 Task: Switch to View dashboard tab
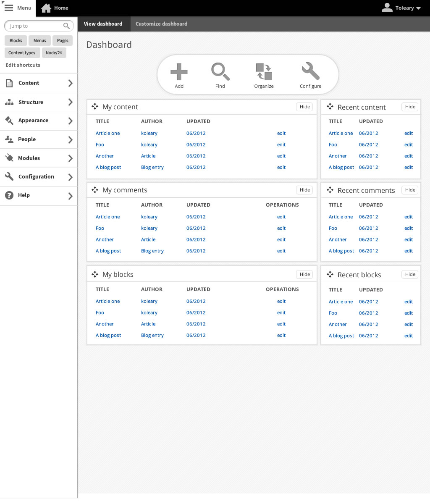pos(103,24)
